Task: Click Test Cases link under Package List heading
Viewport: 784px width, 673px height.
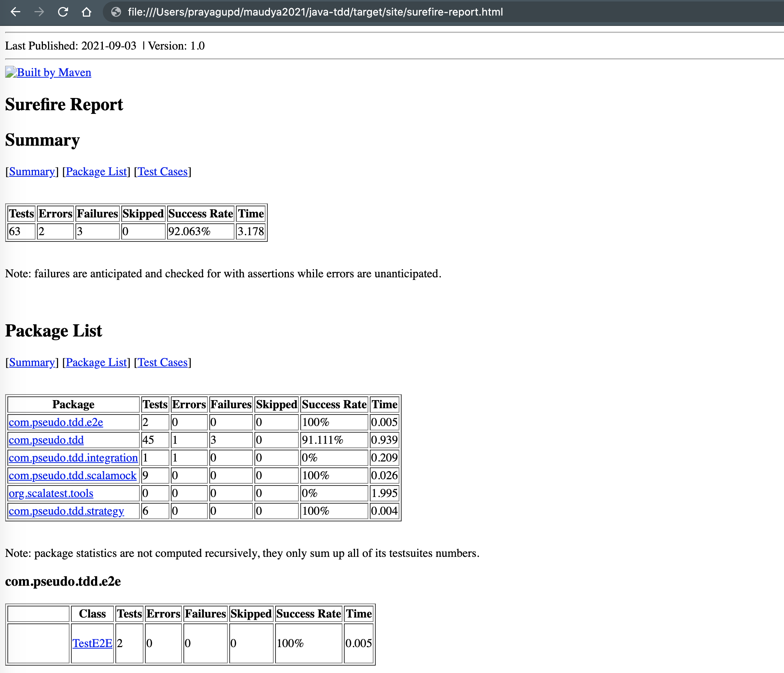Action: click(x=162, y=362)
